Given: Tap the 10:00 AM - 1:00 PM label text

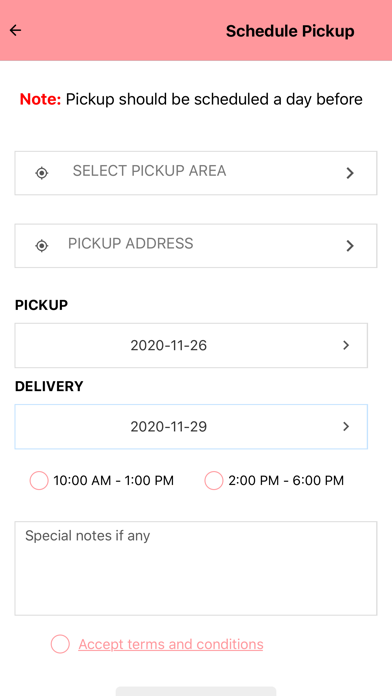Looking at the screenshot, I should click(x=114, y=481).
